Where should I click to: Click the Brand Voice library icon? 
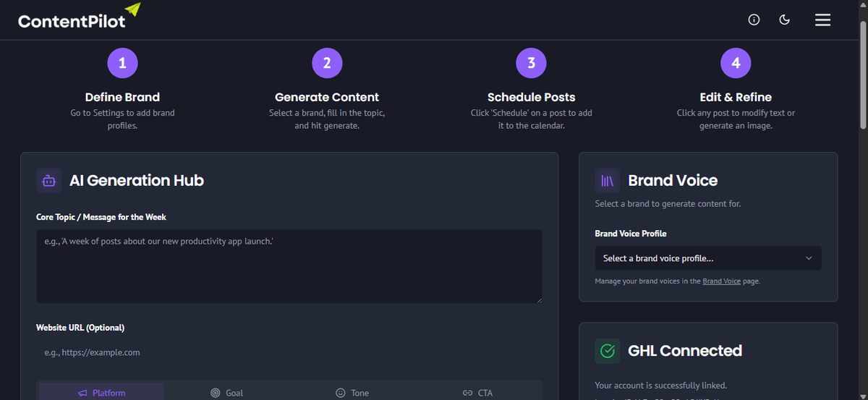(x=608, y=180)
